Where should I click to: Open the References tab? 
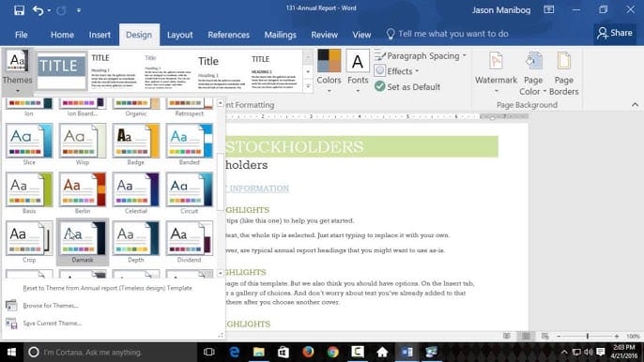228,35
